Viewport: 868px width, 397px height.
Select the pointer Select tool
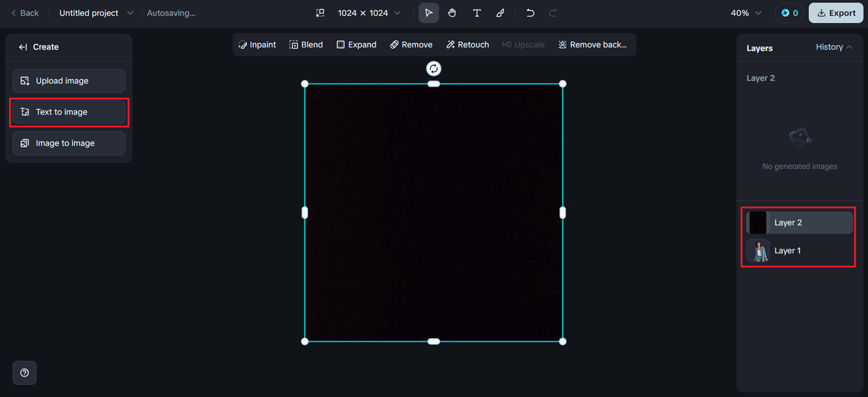[x=429, y=13]
